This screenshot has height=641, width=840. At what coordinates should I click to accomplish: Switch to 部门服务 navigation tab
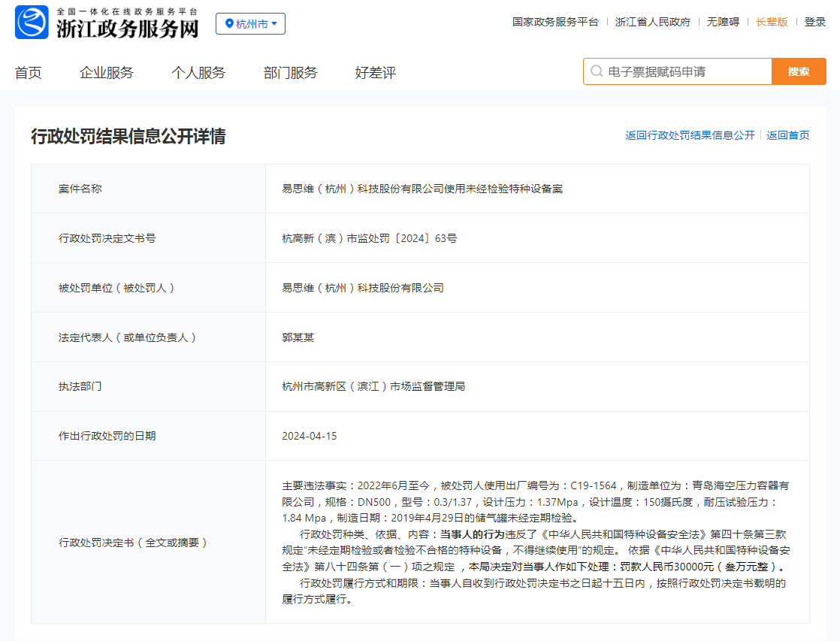tap(290, 72)
